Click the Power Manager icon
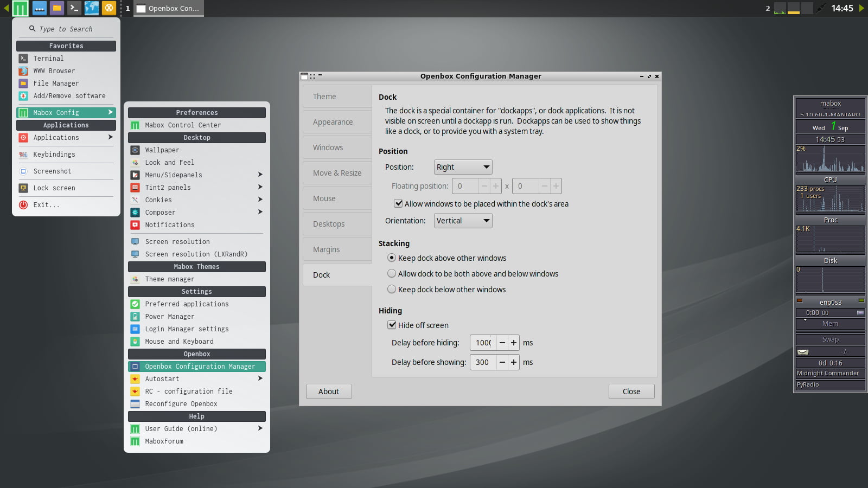This screenshot has width=868, height=488. [135, 317]
